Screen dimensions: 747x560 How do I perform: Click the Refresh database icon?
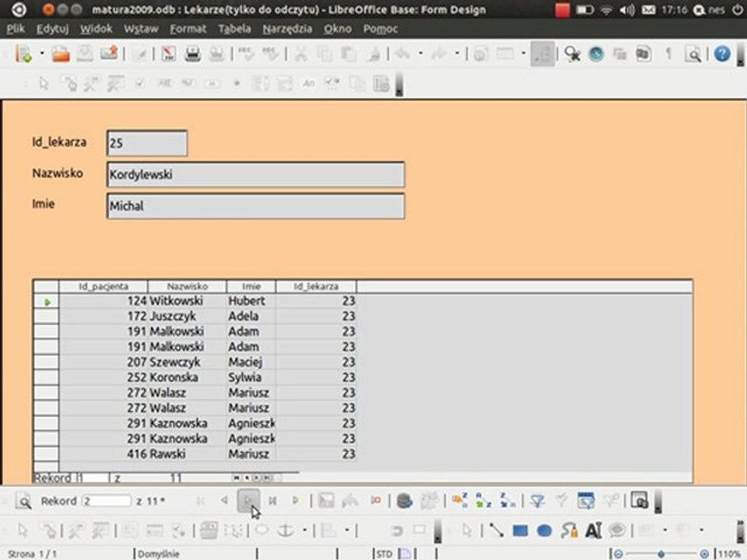pyautogui.click(x=404, y=501)
